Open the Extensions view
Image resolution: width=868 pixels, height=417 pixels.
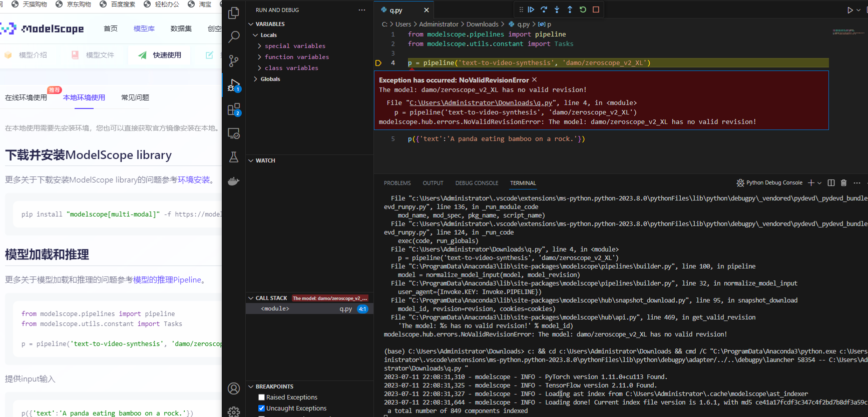[234, 109]
